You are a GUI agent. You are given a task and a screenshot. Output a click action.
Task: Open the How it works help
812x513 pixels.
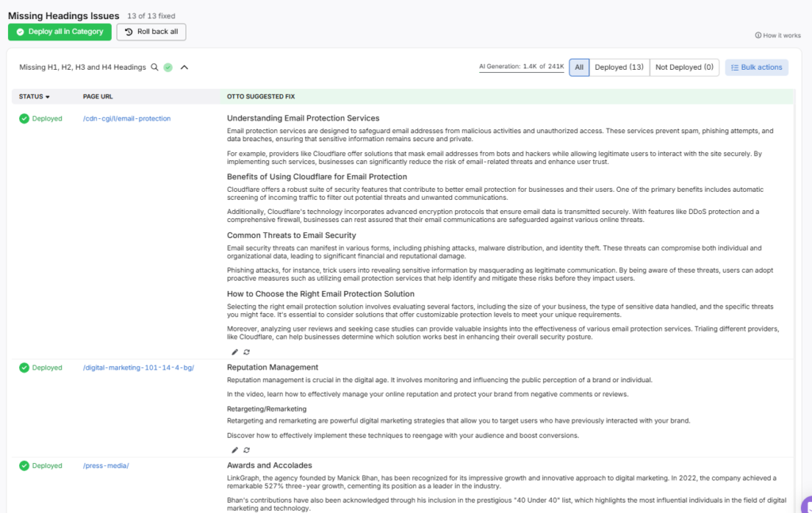778,35
